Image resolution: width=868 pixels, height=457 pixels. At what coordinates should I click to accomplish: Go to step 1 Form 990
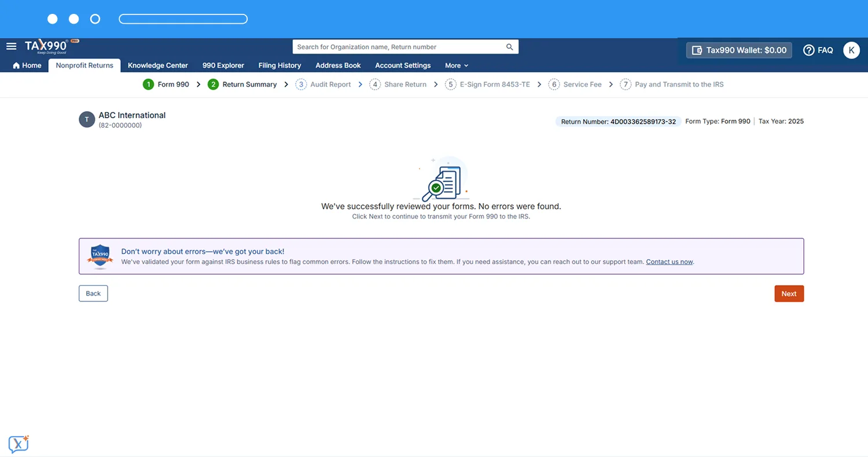pyautogui.click(x=166, y=84)
